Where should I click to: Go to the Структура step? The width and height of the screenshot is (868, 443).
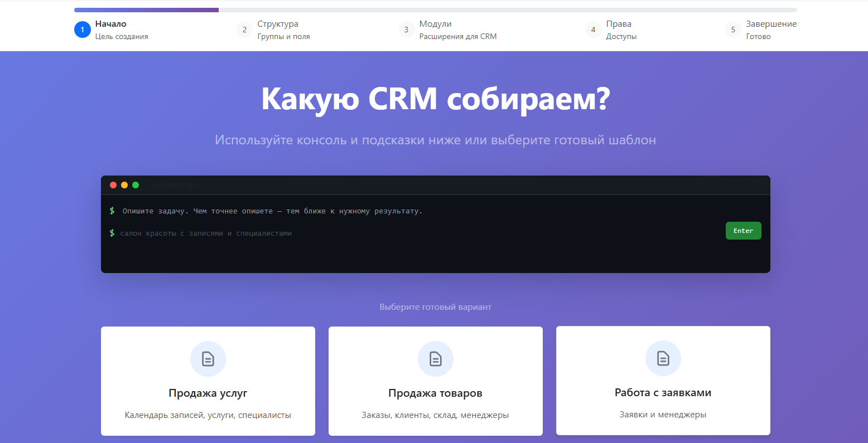tap(278, 24)
